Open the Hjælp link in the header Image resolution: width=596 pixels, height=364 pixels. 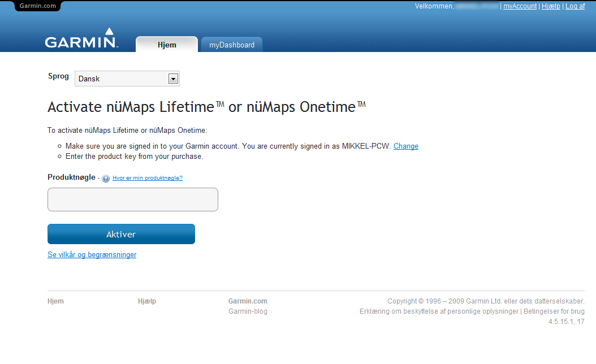coord(551,6)
